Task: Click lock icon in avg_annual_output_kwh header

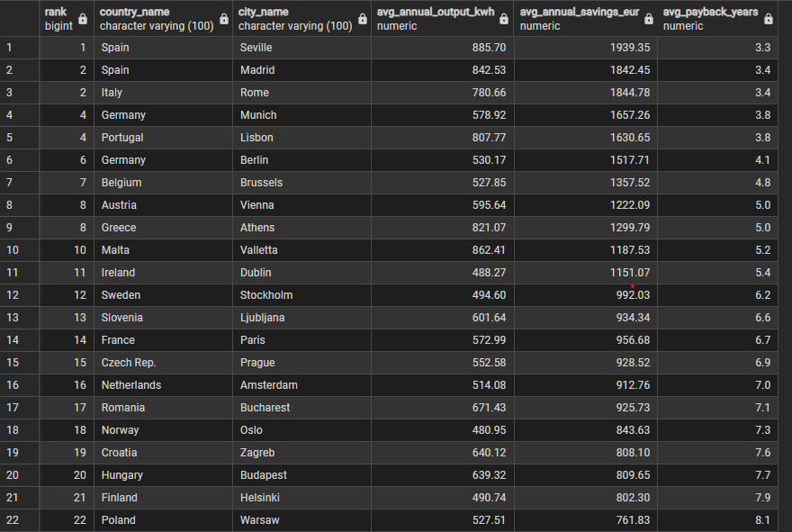Action: [504, 19]
